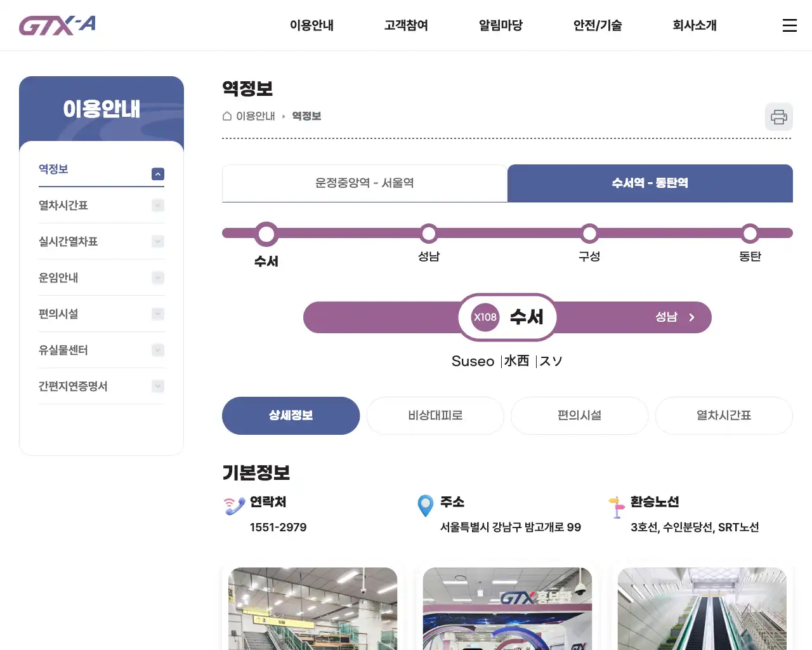
Task: Open the 고객참여 menu
Action: click(405, 25)
